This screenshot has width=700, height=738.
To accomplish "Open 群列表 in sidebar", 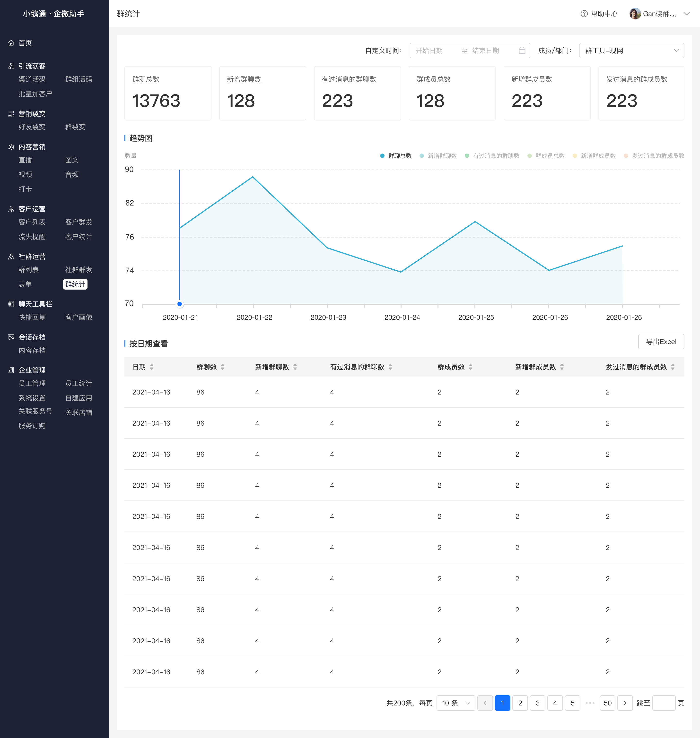I will click(29, 270).
